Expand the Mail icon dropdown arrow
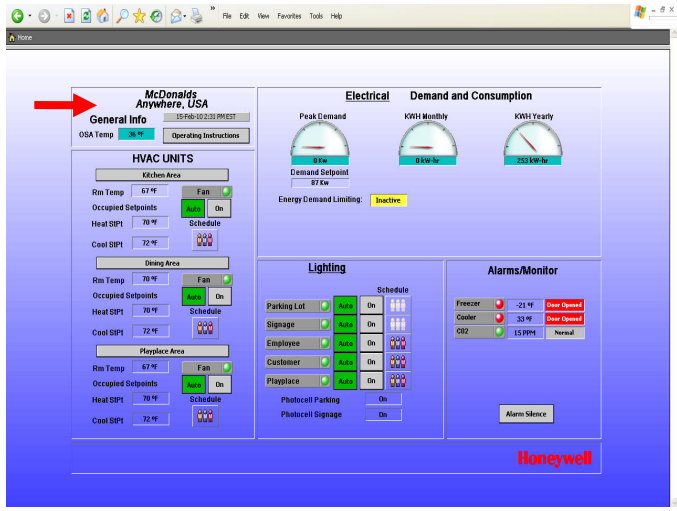677x511 pixels. click(x=185, y=17)
